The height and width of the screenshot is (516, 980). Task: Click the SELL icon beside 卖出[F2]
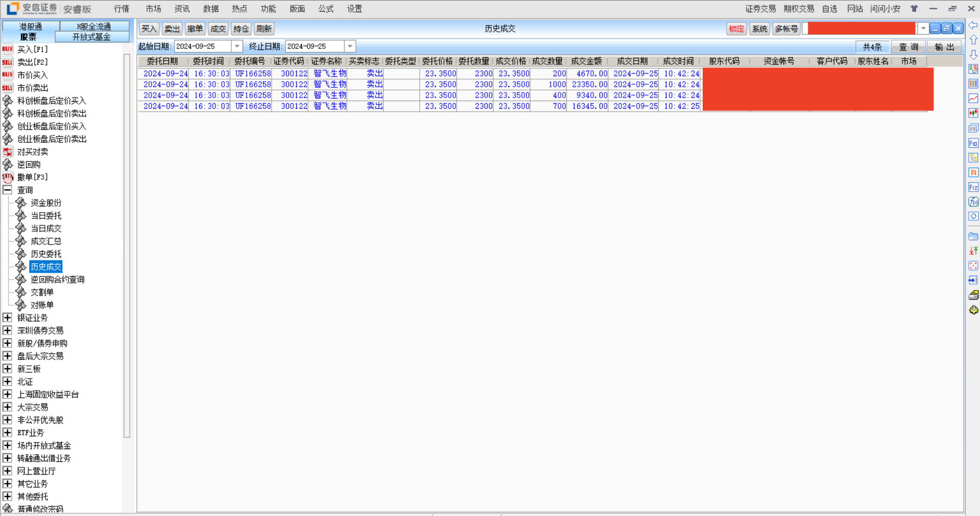[x=7, y=62]
